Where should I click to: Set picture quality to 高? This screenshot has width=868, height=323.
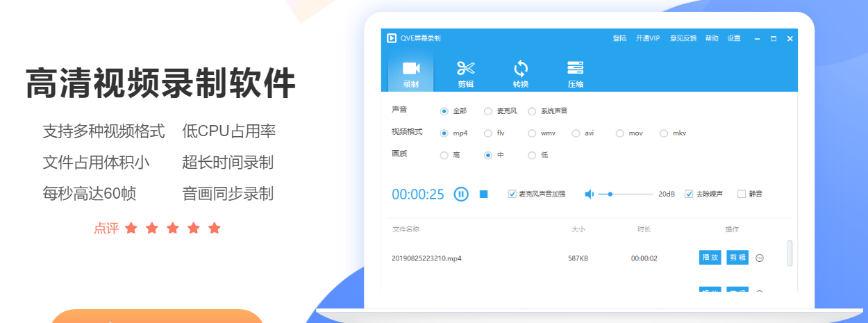coord(444,155)
